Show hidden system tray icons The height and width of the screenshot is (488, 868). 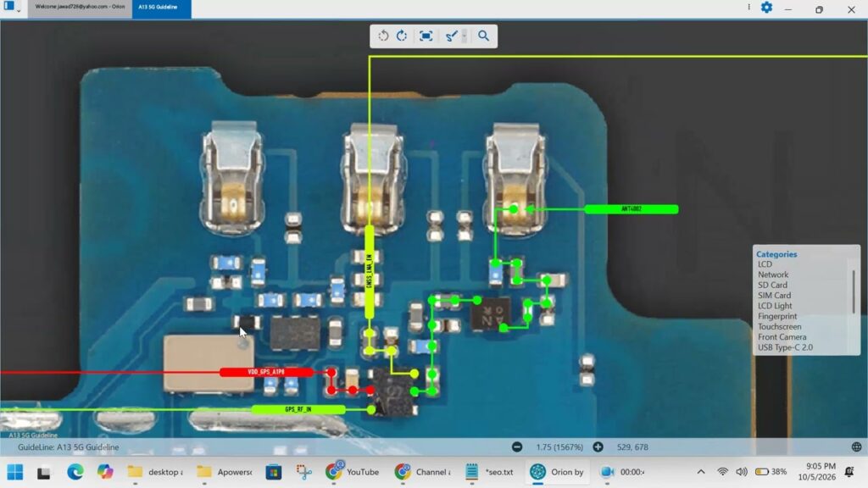pyautogui.click(x=701, y=472)
